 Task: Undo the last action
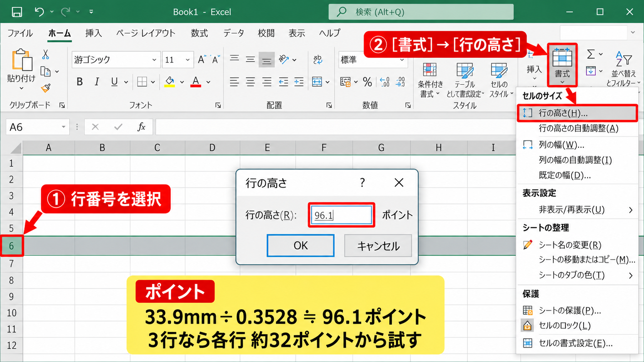[39, 12]
